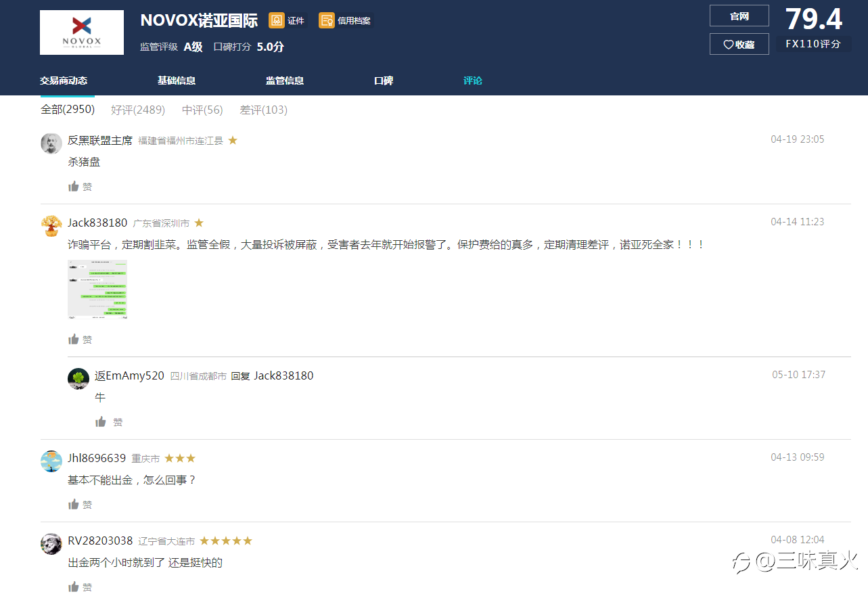Open avatar of Jack838180
Image resolution: width=868 pixels, height=596 pixels.
(x=51, y=225)
